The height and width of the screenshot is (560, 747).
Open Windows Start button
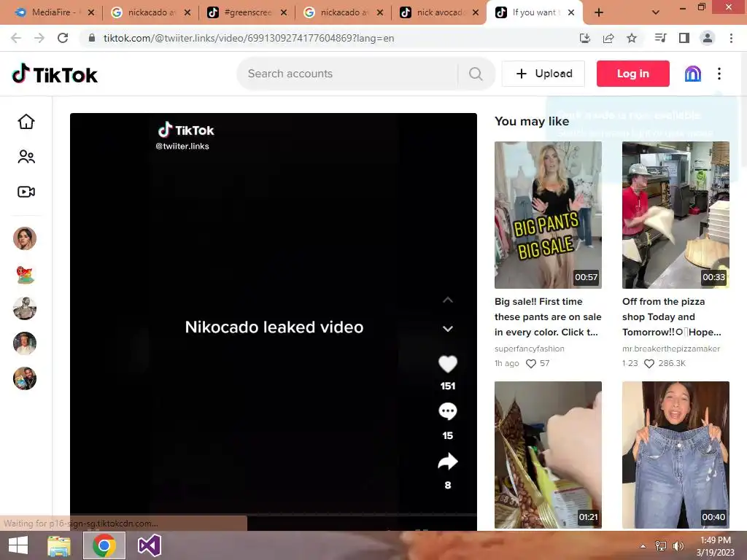click(18, 545)
